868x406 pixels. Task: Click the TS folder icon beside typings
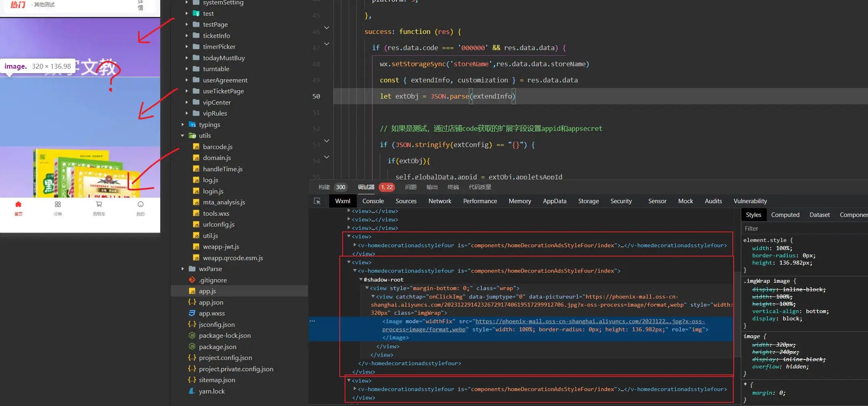192,124
